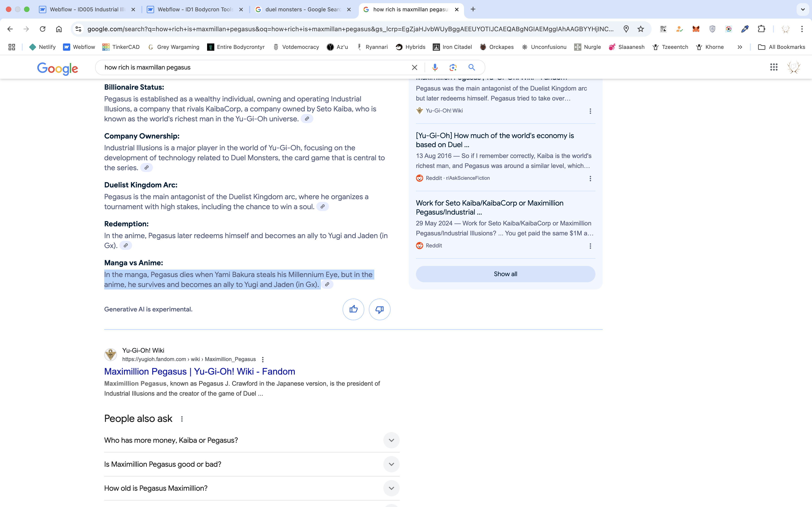Open Maximillion Pegasus Yu-Gi-Oh! Wiki Fandom link
This screenshot has width=812, height=507.
point(199,371)
